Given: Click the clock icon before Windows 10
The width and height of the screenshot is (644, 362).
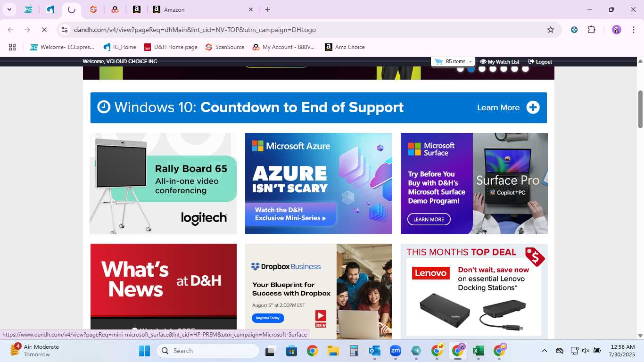Looking at the screenshot, I should (104, 107).
